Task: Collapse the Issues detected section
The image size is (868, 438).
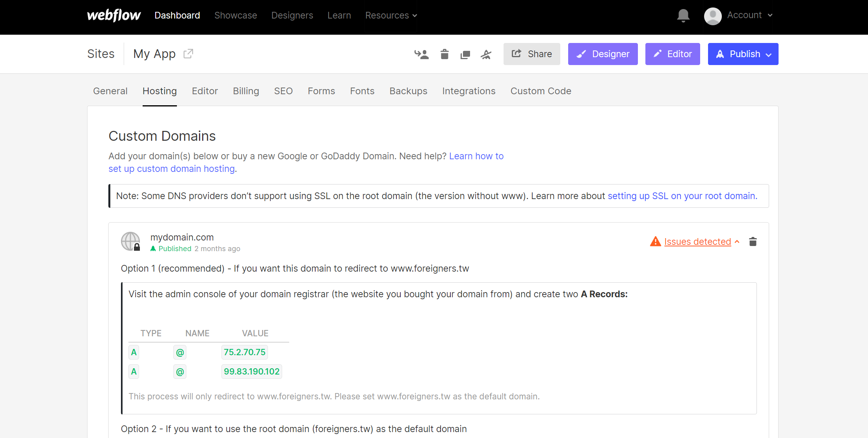Action: [x=701, y=242]
